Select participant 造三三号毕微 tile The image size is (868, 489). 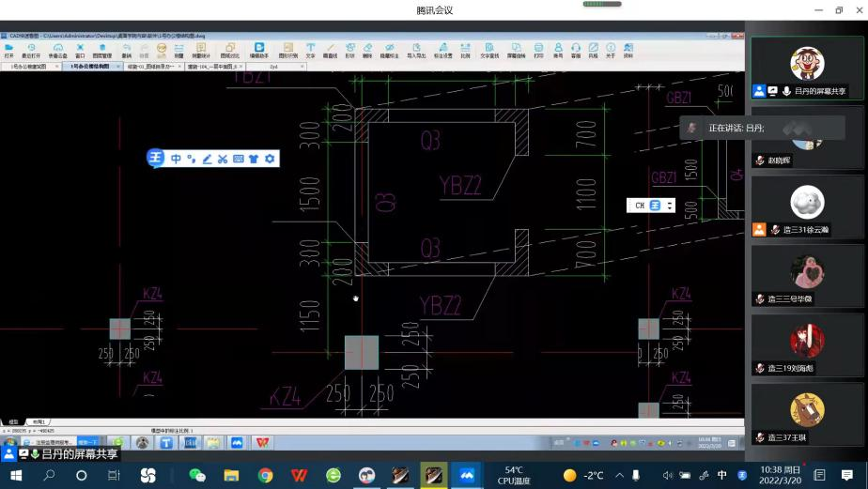click(807, 277)
